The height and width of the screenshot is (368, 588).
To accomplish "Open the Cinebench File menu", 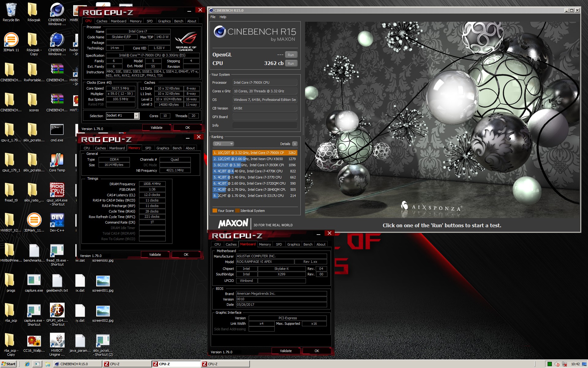I will (213, 17).
